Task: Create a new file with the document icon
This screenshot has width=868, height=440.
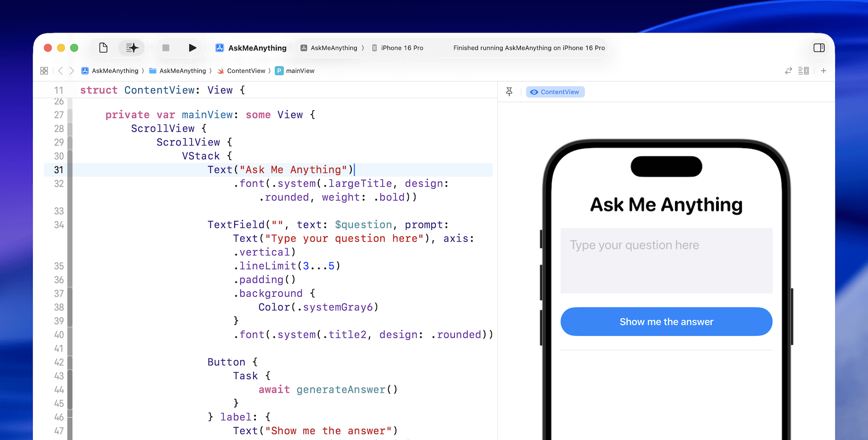Action: coord(103,47)
